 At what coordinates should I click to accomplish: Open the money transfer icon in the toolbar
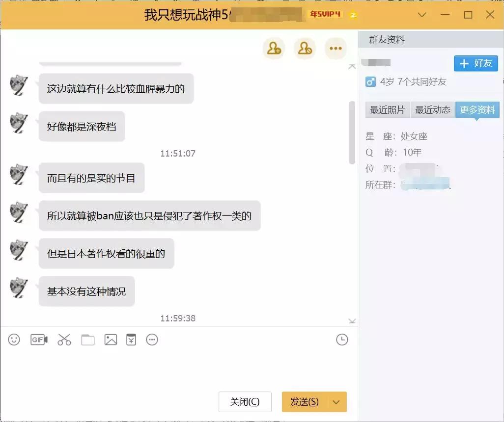131,339
